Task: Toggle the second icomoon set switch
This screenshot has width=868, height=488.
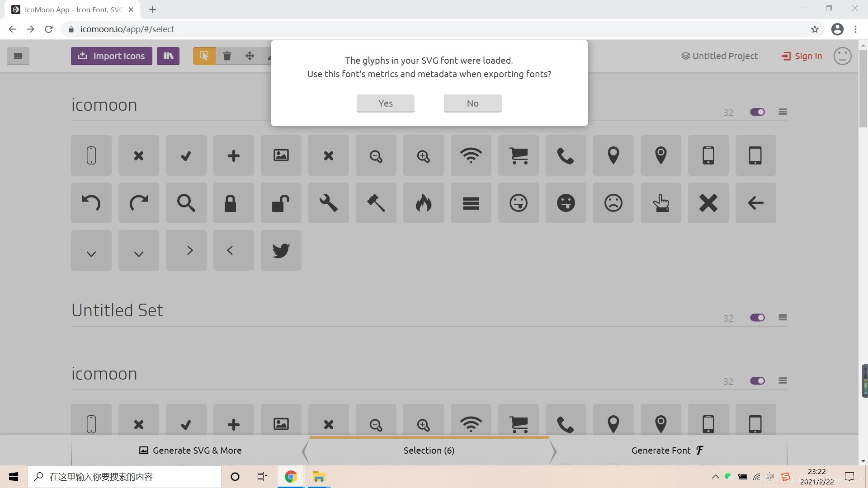Action: [757, 381]
